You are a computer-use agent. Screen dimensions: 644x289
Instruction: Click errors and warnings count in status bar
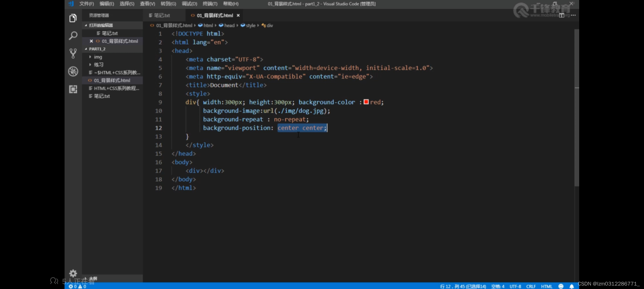coord(77,286)
